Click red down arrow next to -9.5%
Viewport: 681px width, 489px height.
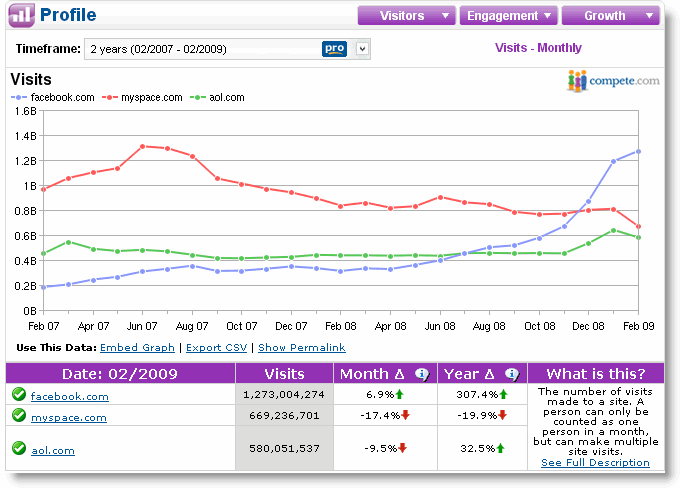pyautogui.click(x=403, y=448)
